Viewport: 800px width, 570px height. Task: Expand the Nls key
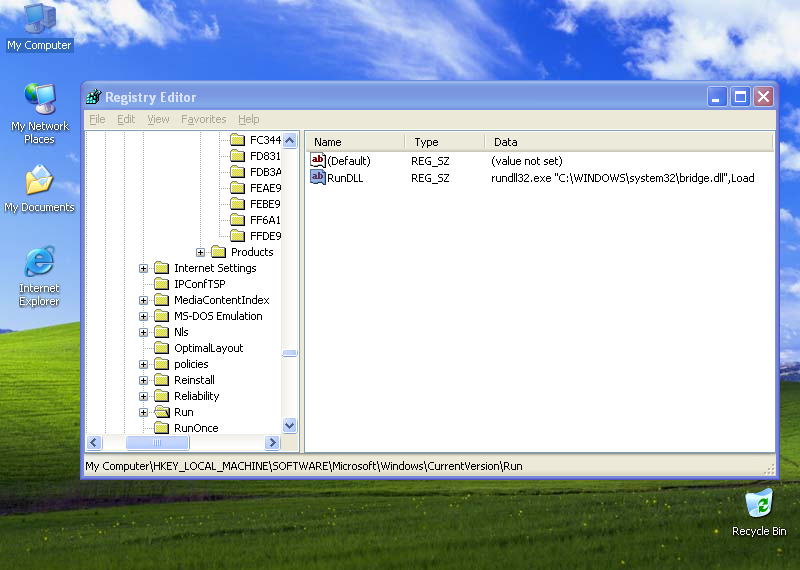143,332
